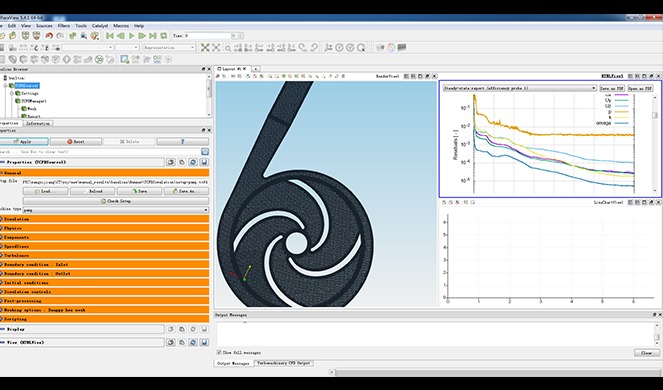This screenshot has height=390, width=663.
Task: Jump to last frame
Action: (153, 36)
